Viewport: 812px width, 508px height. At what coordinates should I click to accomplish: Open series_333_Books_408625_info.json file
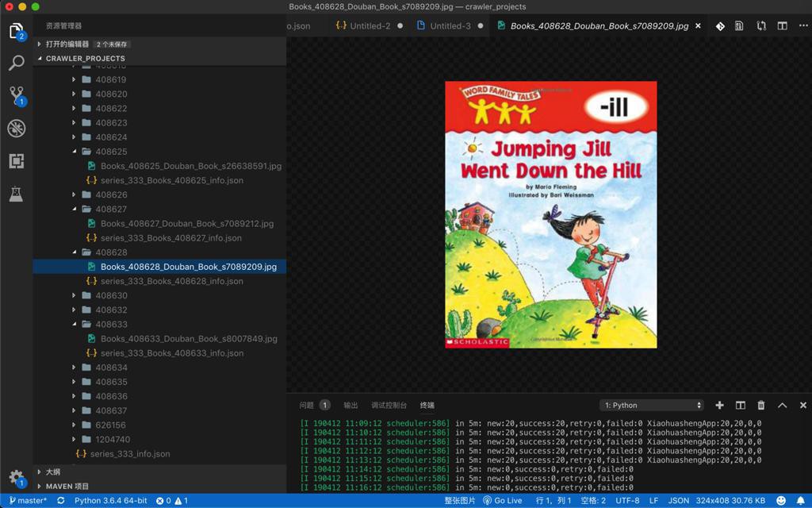[x=172, y=180]
